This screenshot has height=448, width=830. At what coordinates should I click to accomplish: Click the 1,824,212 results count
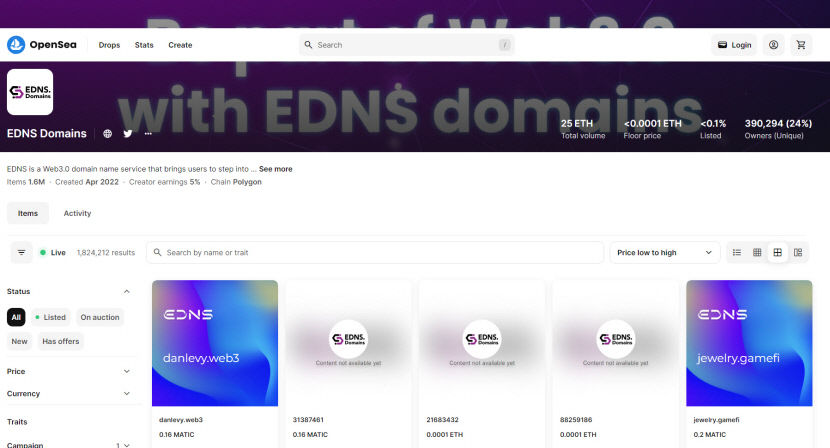click(106, 253)
